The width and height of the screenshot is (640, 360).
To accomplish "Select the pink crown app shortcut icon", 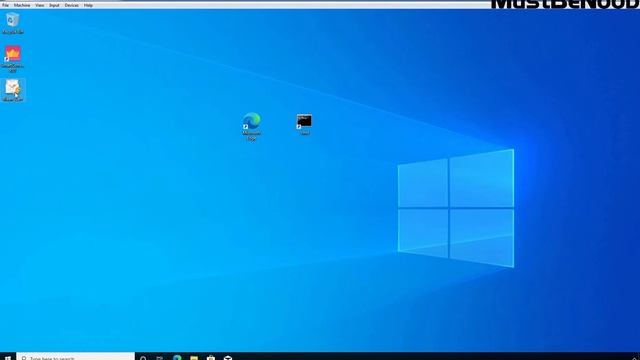I will 13,59.
